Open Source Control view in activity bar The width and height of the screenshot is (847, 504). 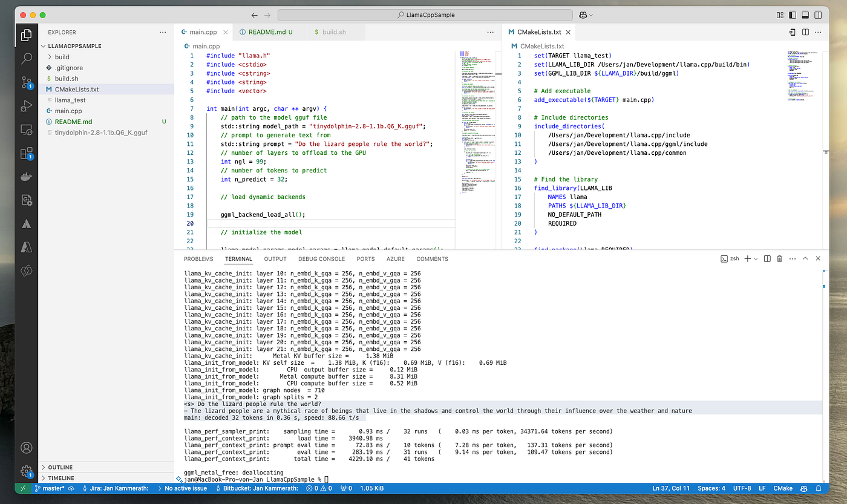(x=26, y=82)
